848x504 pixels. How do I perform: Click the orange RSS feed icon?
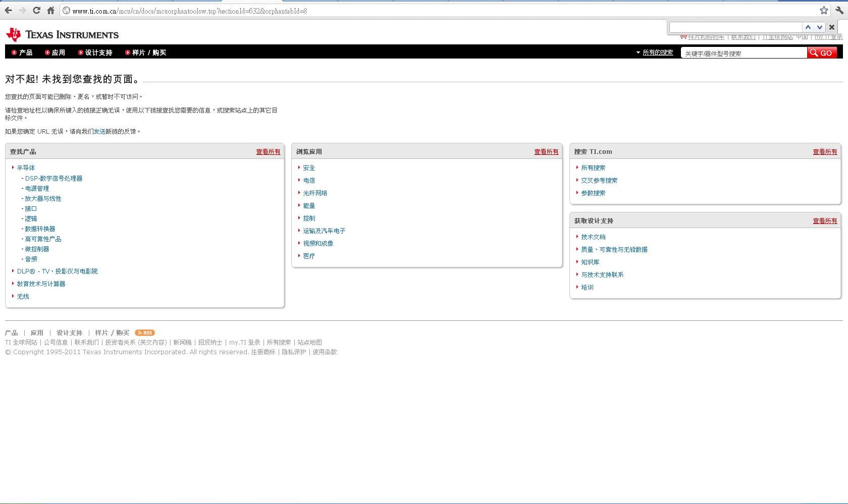[145, 333]
